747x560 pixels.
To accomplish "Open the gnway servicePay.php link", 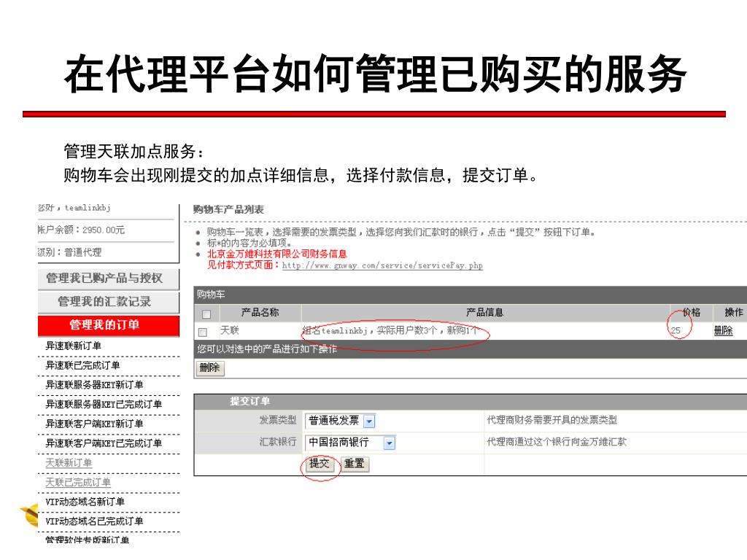I will point(382,265).
